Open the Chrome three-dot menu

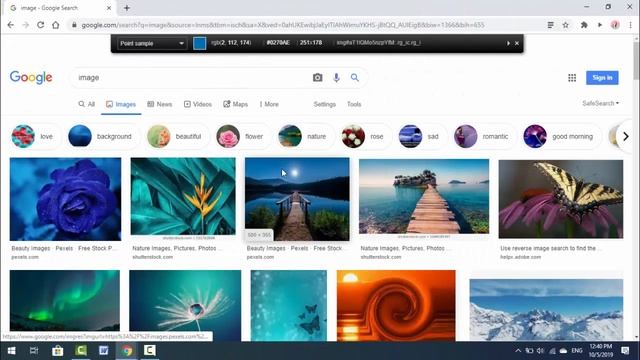[x=631, y=25]
